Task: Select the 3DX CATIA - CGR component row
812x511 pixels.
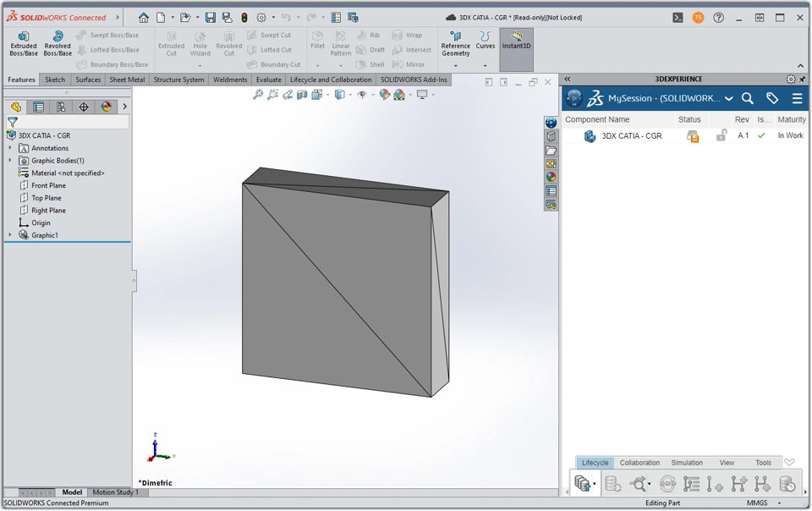Action: pyautogui.click(x=684, y=135)
